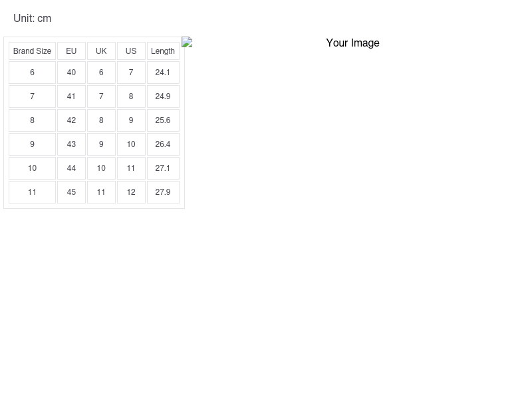Image resolution: width=532 pixels, height=399 pixels.
Task: Click the EU size 42 cell
Action: tap(71, 120)
